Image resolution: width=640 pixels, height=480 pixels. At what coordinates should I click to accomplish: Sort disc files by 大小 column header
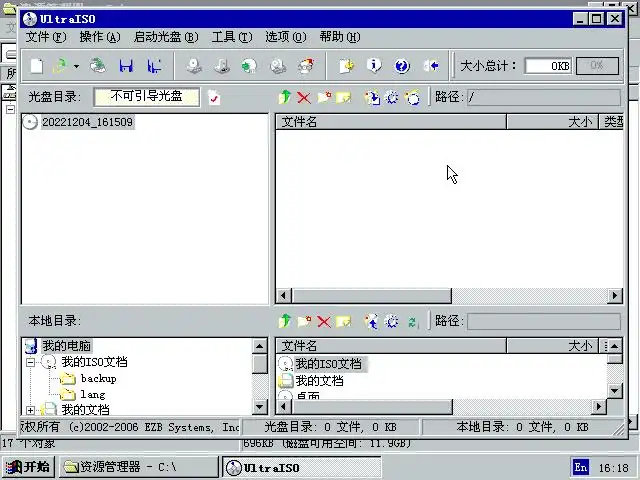coord(552,122)
